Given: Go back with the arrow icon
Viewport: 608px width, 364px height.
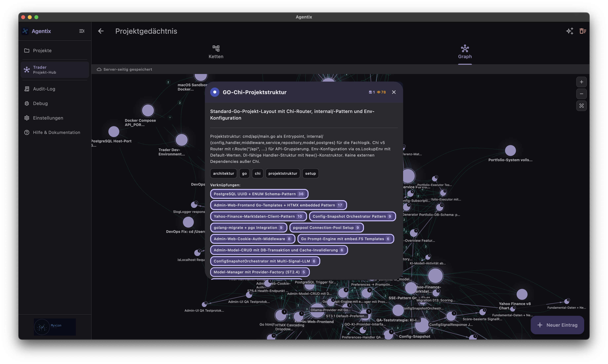Looking at the screenshot, I should tap(101, 31).
